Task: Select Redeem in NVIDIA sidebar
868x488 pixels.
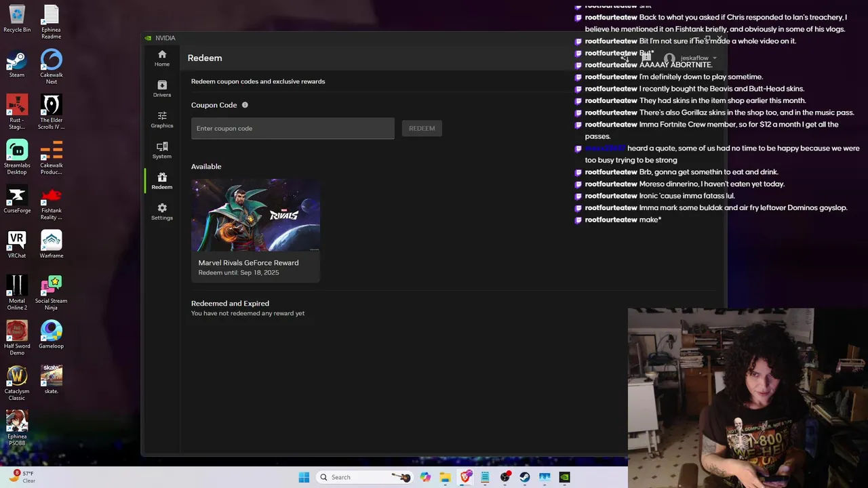Action: point(161,181)
